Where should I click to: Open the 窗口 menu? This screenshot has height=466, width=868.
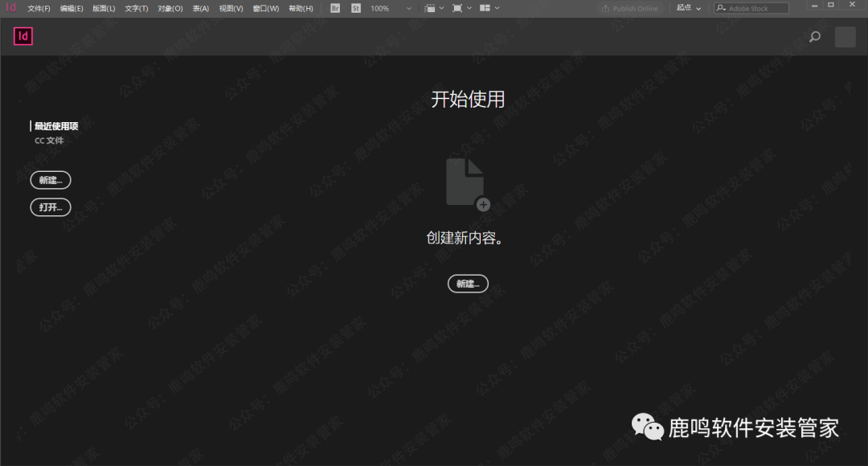[265, 8]
